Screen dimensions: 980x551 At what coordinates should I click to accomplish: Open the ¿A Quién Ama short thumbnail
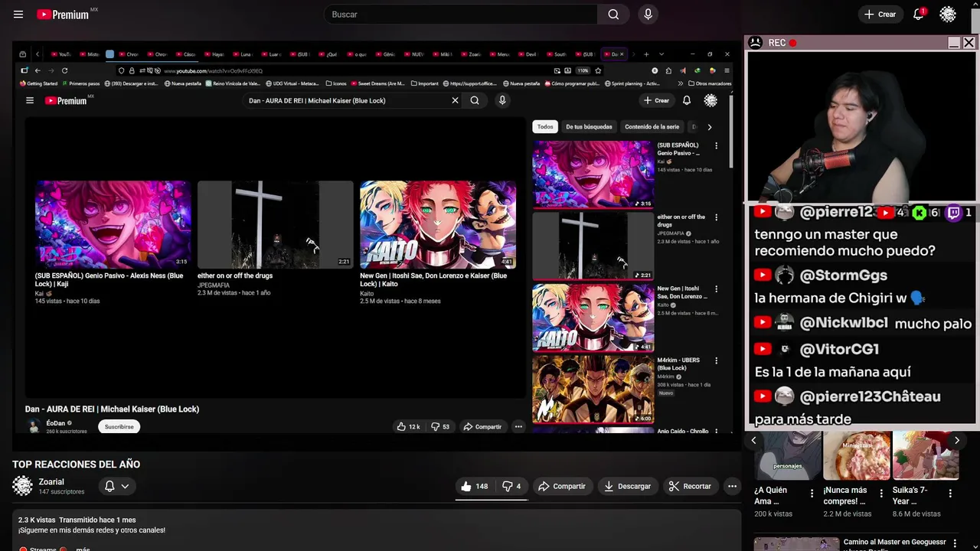pyautogui.click(x=787, y=455)
